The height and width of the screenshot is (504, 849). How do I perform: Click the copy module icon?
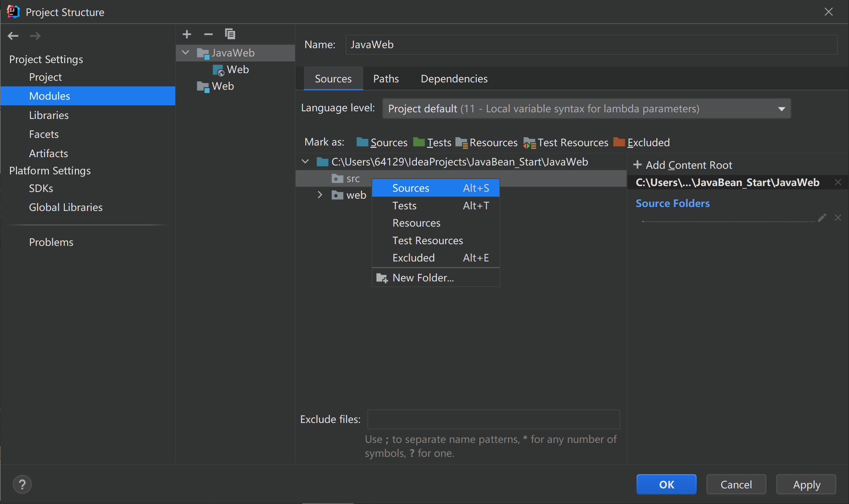click(230, 34)
